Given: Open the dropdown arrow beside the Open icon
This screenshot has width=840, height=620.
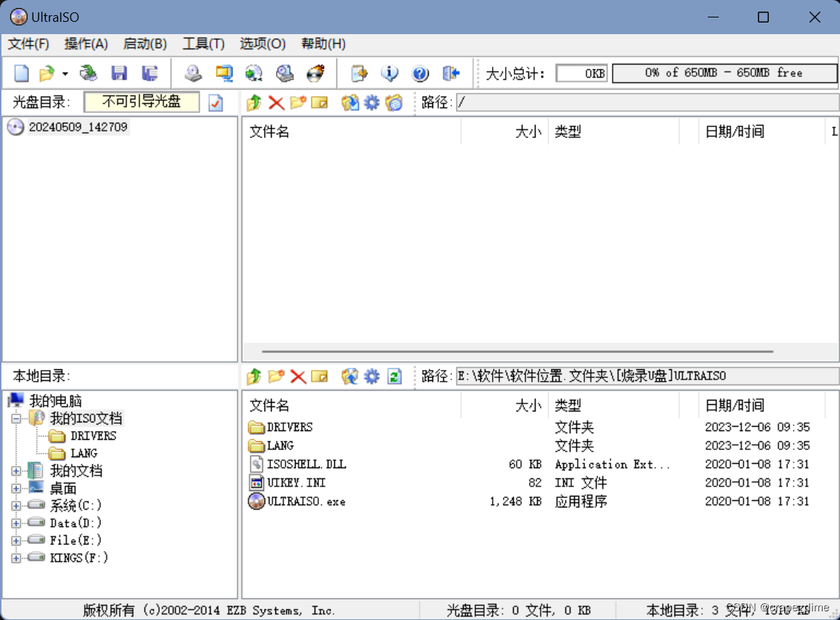Looking at the screenshot, I should coord(65,73).
